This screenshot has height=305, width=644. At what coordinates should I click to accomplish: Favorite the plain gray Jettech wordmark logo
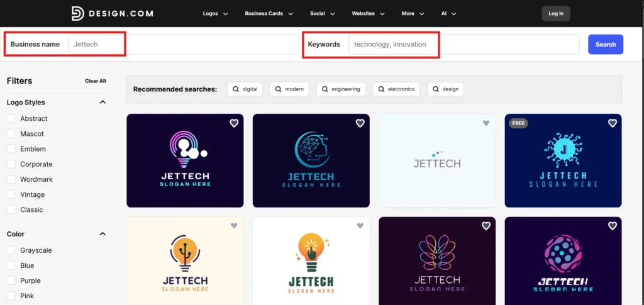click(486, 123)
